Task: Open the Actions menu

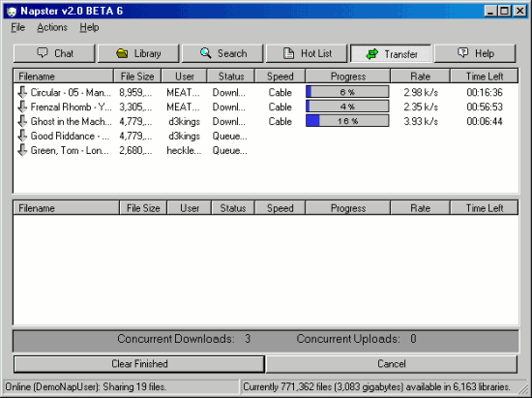Action: (52, 27)
